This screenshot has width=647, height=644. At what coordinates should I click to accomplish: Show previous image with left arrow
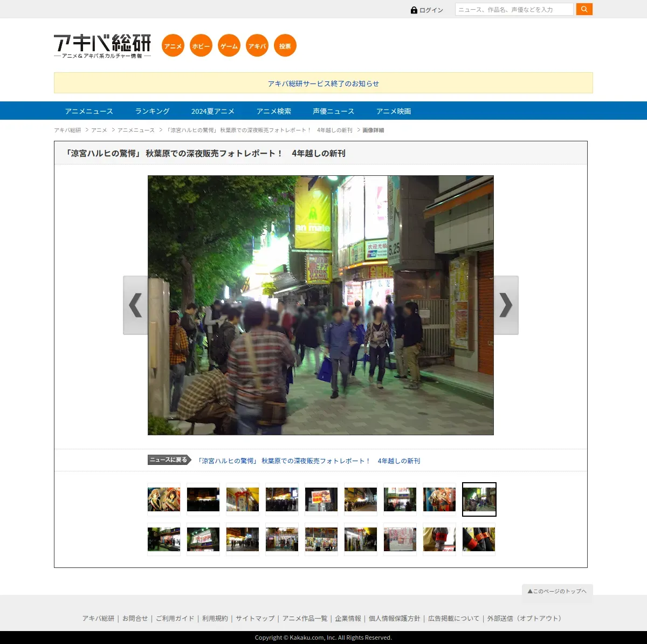click(x=135, y=305)
